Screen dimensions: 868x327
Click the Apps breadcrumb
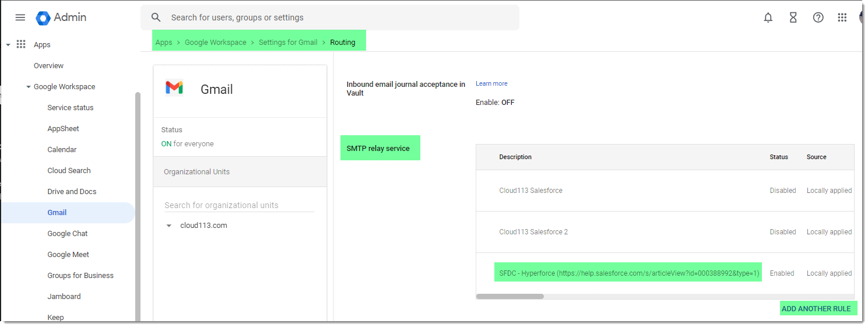[x=164, y=42]
